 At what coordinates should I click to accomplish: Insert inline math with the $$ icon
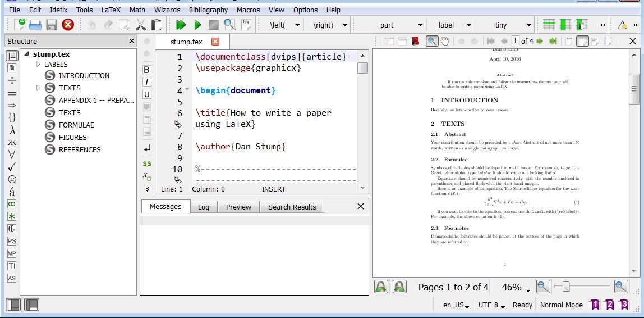coord(146,163)
